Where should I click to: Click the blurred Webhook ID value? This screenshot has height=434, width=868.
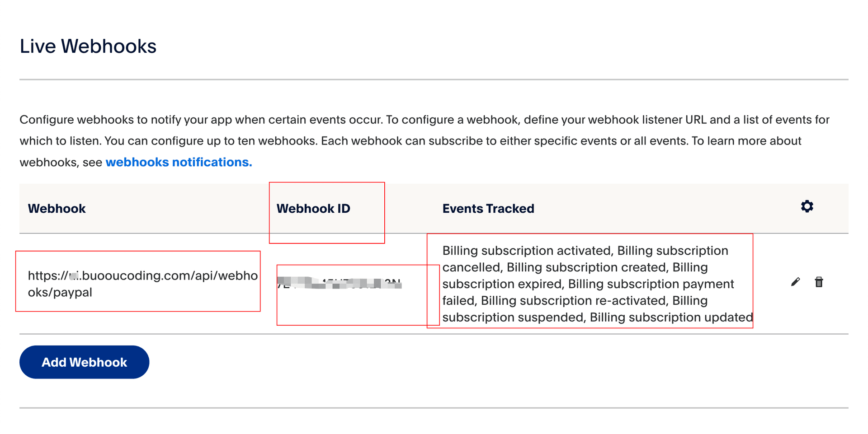[339, 283]
